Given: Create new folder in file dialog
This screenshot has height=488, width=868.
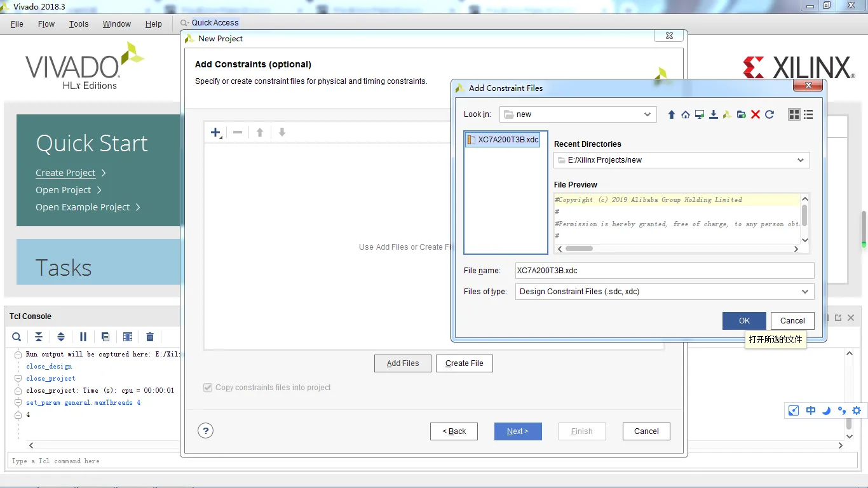Looking at the screenshot, I should click(742, 114).
